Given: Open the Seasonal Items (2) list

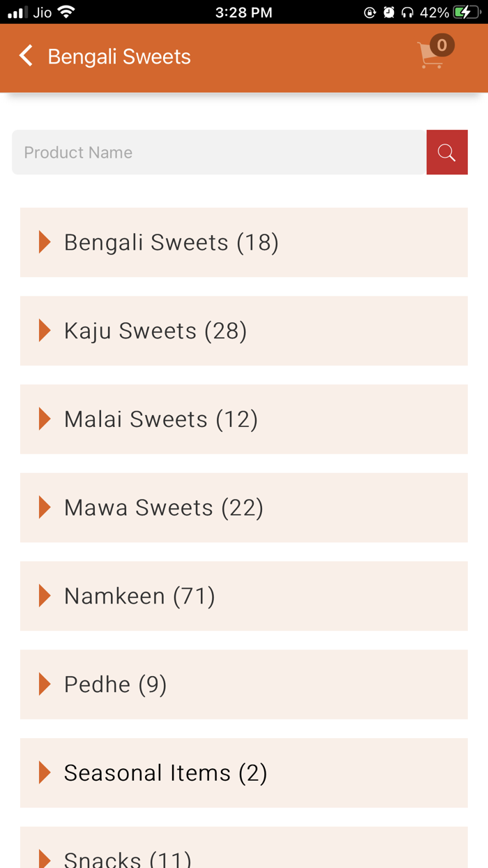Looking at the screenshot, I should tap(165, 772).
